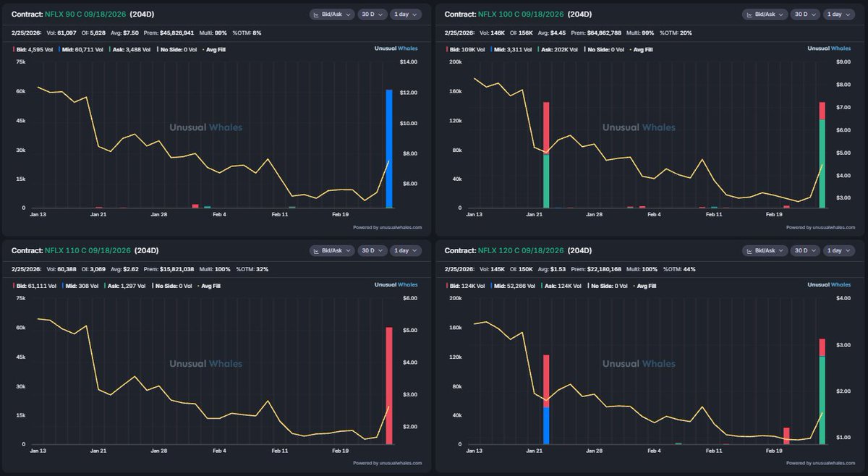Viewport: 868px width, 476px height.
Task: Click Unusual Whales corner logo in NFLX 100 C panel
Action: pyautogui.click(x=830, y=49)
